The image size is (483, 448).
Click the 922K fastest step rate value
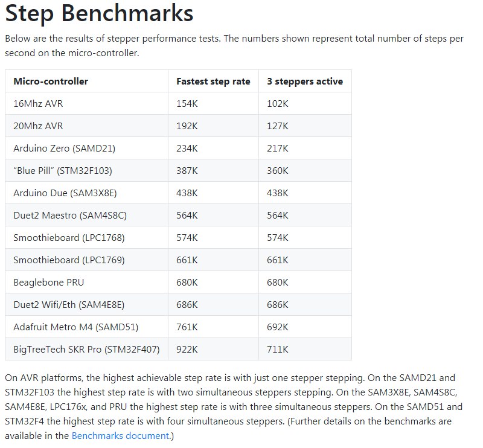[187, 350]
